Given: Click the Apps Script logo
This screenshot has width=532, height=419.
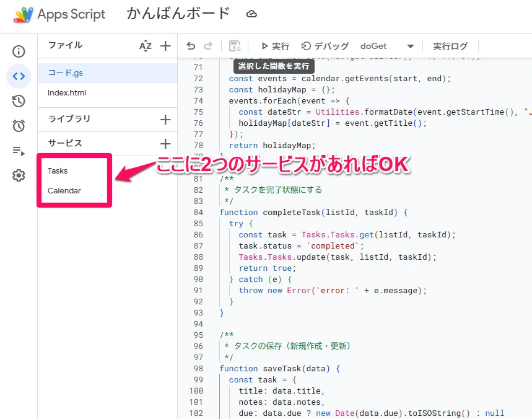Looking at the screenshot, I should 24,15.
